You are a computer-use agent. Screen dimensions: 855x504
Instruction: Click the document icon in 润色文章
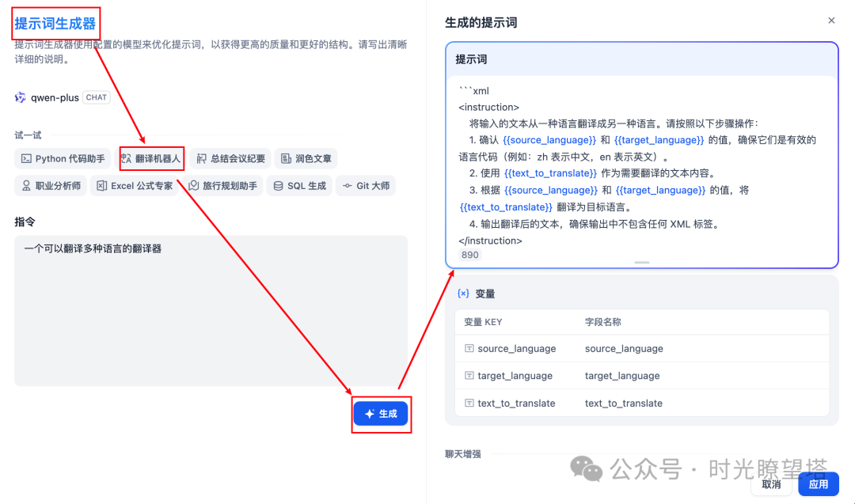pyautogui.click(x=286, y=158)
